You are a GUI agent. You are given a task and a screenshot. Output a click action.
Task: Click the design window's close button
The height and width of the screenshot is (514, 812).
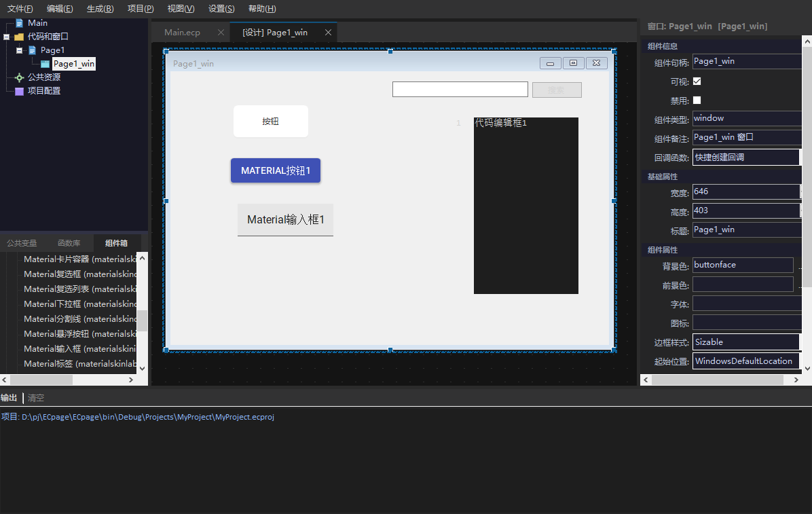click(x=597, y=63)
